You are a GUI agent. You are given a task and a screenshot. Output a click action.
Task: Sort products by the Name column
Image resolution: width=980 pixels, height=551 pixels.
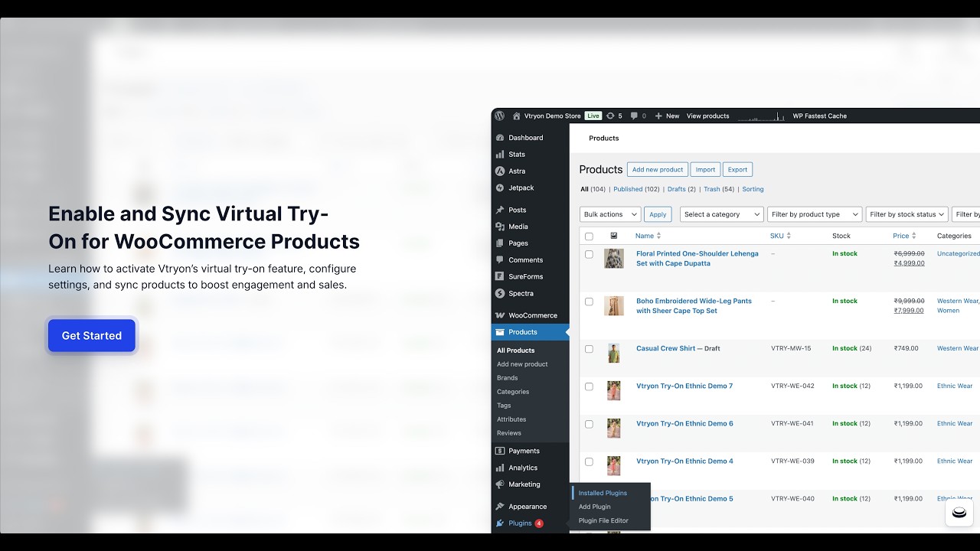pyautogui.click(x=648, y=236)
